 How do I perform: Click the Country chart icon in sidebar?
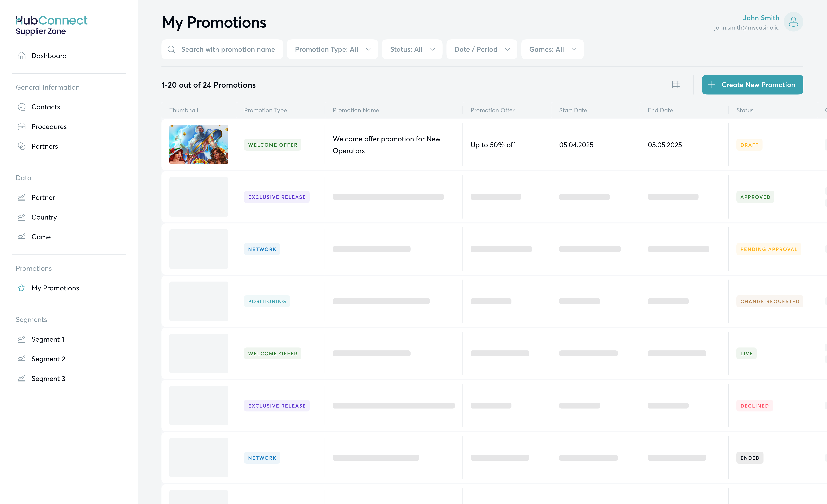[x=21, y=217]
